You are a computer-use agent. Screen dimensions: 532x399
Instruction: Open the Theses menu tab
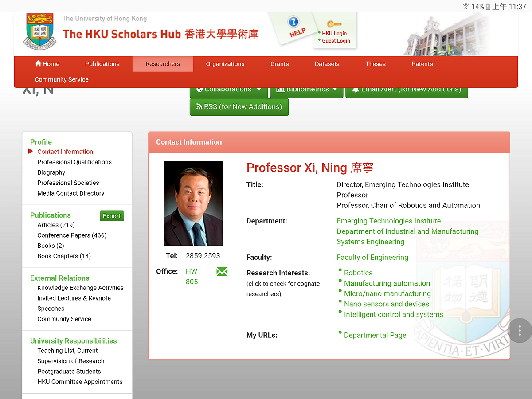(376, 64)
